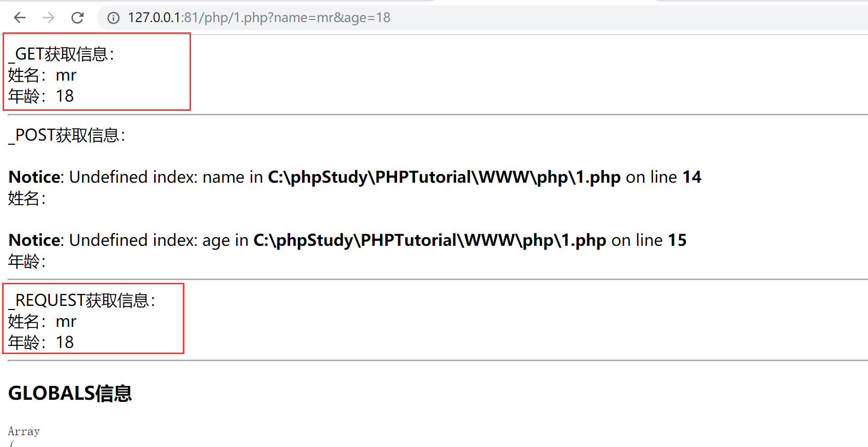
Task: Click the bold line number 14
Action: pyautogui.click(x=691, y=177)
